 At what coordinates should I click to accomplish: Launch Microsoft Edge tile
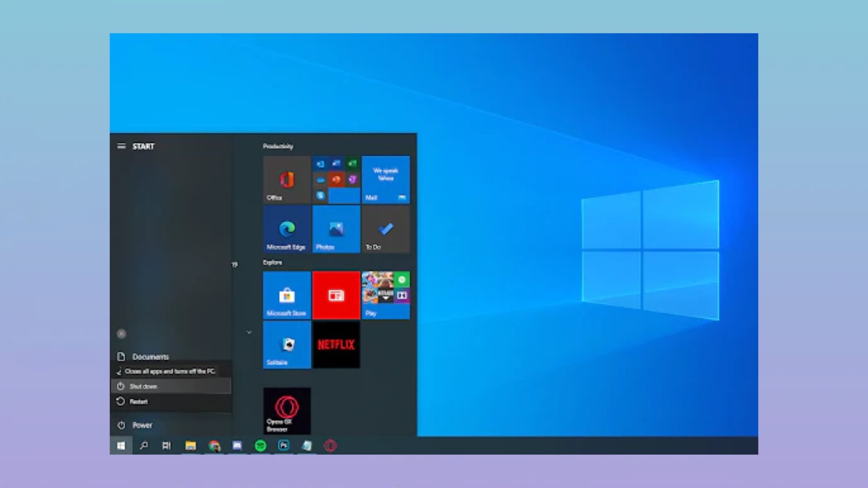point(287,229)
